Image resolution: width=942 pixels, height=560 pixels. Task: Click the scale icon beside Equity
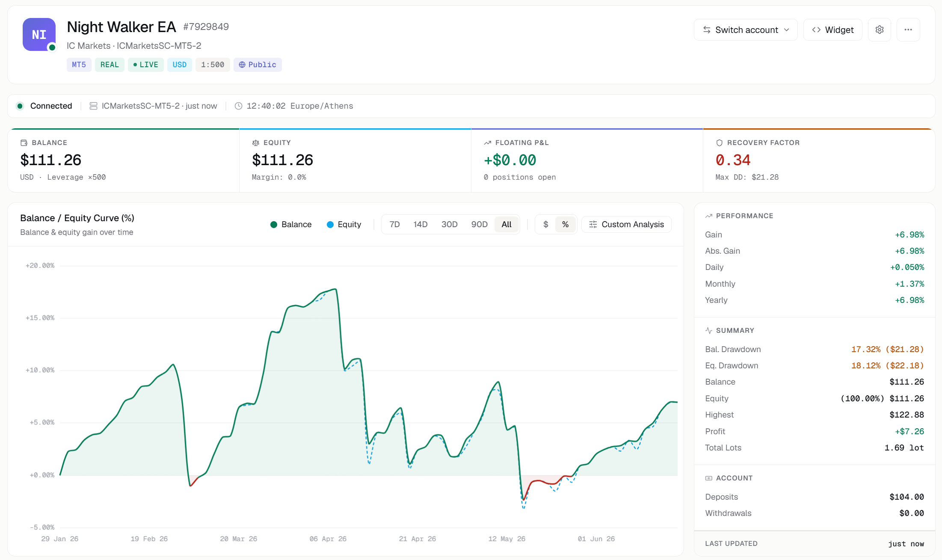pyautogui.click(x=256, y=143)
